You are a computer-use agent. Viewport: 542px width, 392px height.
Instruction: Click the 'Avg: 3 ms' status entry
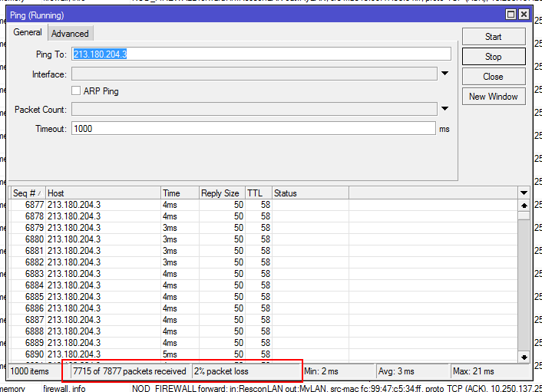[x=396, y=371]
